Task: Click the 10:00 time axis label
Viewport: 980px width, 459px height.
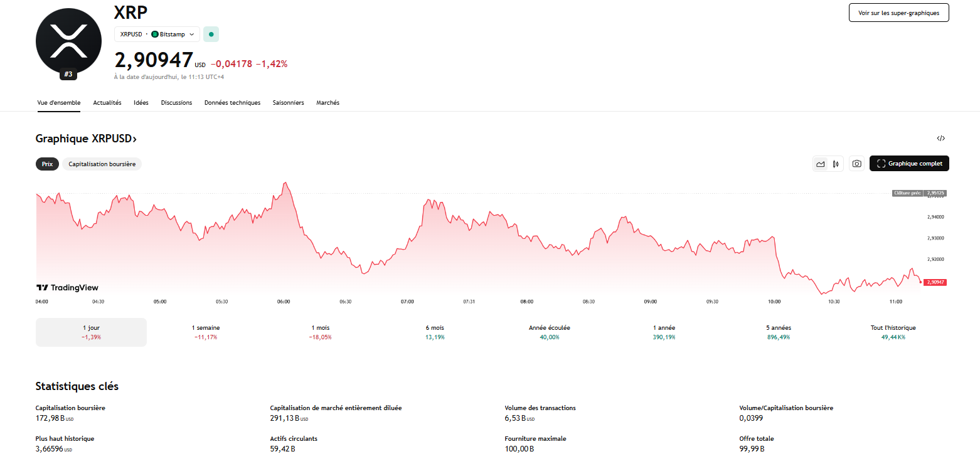Action: point(774,302)
